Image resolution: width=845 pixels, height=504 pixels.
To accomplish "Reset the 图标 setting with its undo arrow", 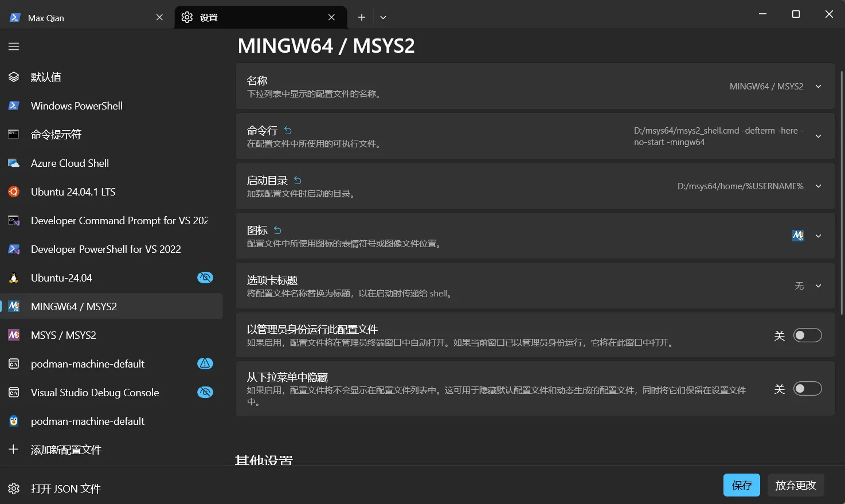I will coord(277,230).
